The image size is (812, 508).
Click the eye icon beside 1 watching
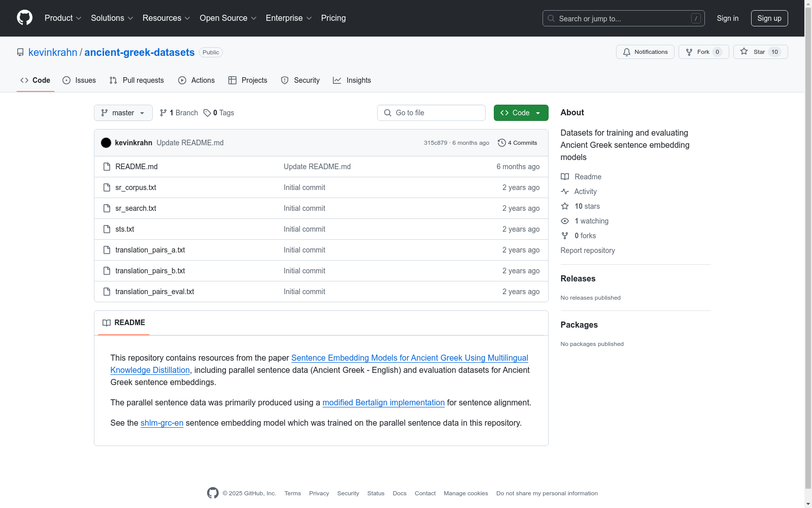[x=565, y=221]
